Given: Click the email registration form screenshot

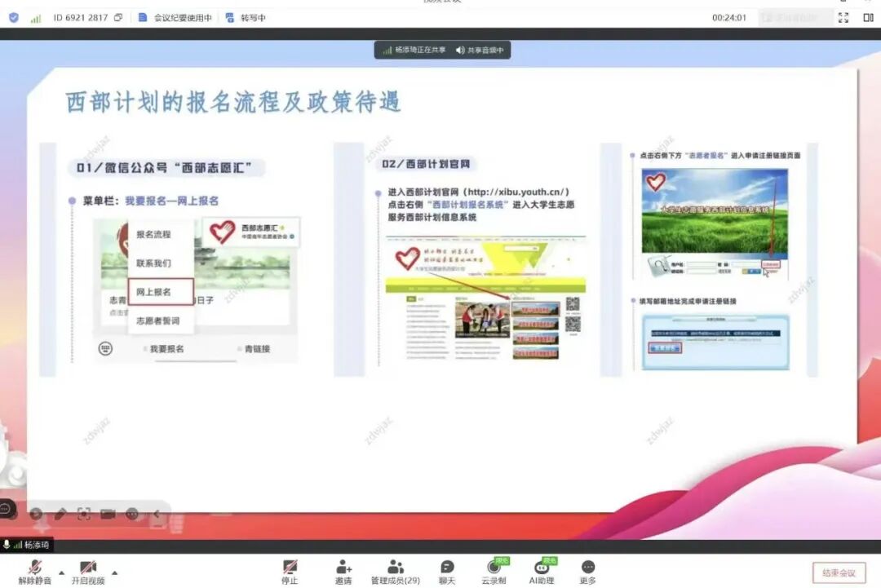Looking at the screenshot, I should 715,342.
